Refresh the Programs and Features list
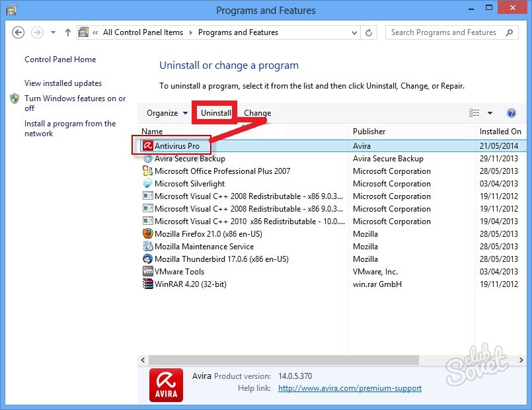This screenshot has width=532, height=410. pyautogui.click(x=370, y=32)
